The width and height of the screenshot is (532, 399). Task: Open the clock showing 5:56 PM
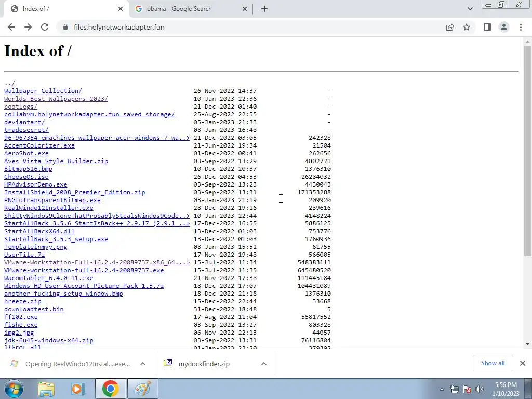pos(506,389)
